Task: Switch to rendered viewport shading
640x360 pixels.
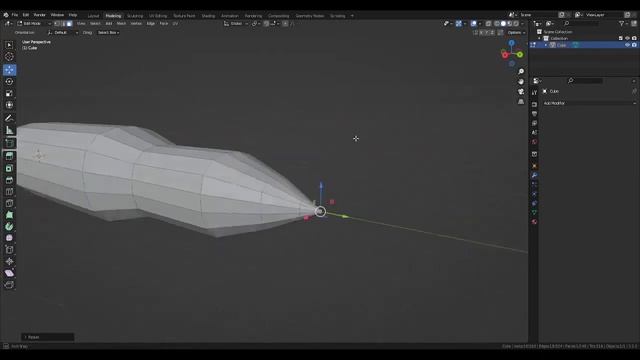Action: tap(516, 24)
